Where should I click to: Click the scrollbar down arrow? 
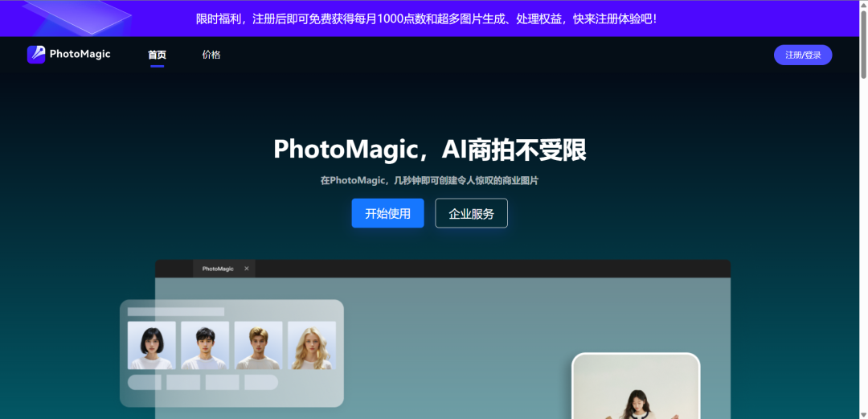point(862,413)
